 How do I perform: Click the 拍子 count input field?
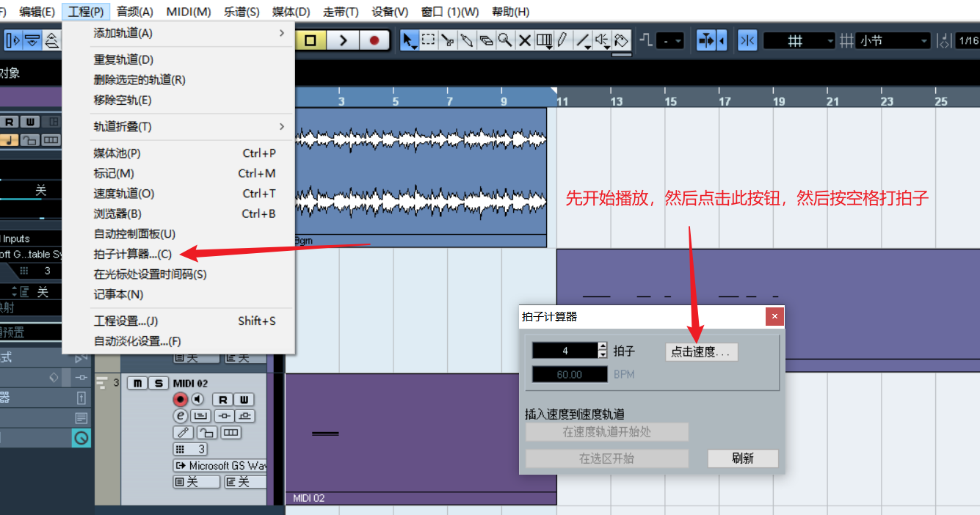click(565, 351)
